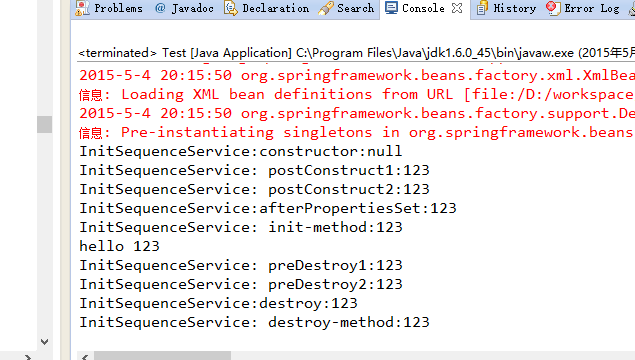Click the red XmlBean log timestamp line

coord(356,75)
